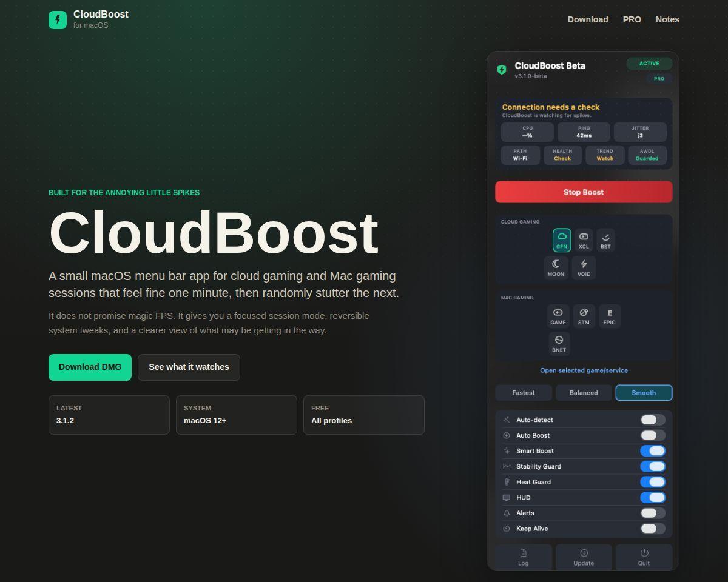The height and width of the screenshot is (582, 728).
Task: Switch to the Balanced profile
Action: click(584, 393)
